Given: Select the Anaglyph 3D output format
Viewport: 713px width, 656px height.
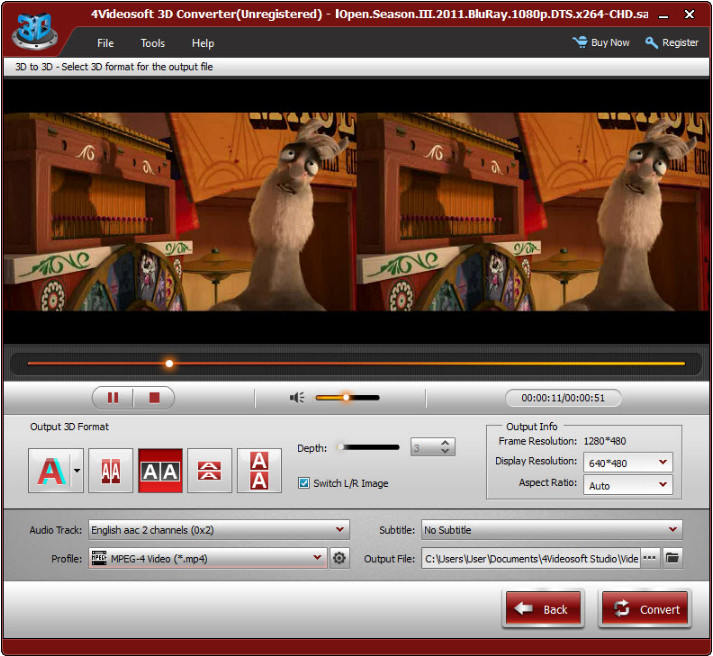Looking at the screenshot, I should [x=50, y=471].
